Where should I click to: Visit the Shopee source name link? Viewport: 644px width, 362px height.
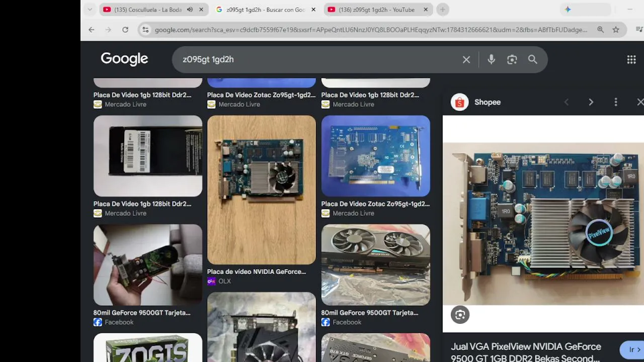[x=488, y=102]
